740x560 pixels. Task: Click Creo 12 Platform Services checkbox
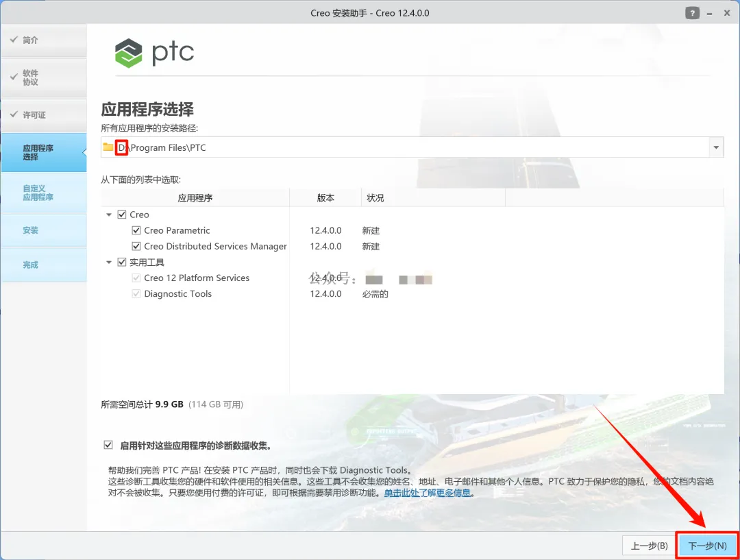click(x=136, y=278)
